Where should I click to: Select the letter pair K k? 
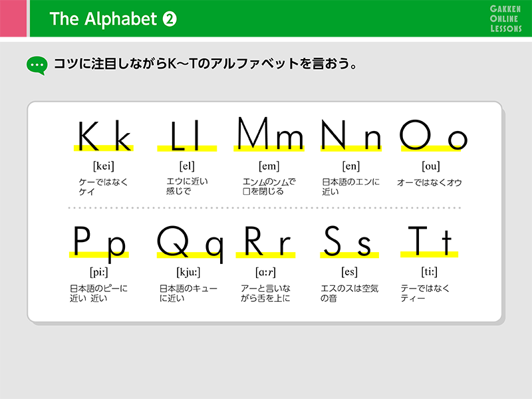point(104,136)
